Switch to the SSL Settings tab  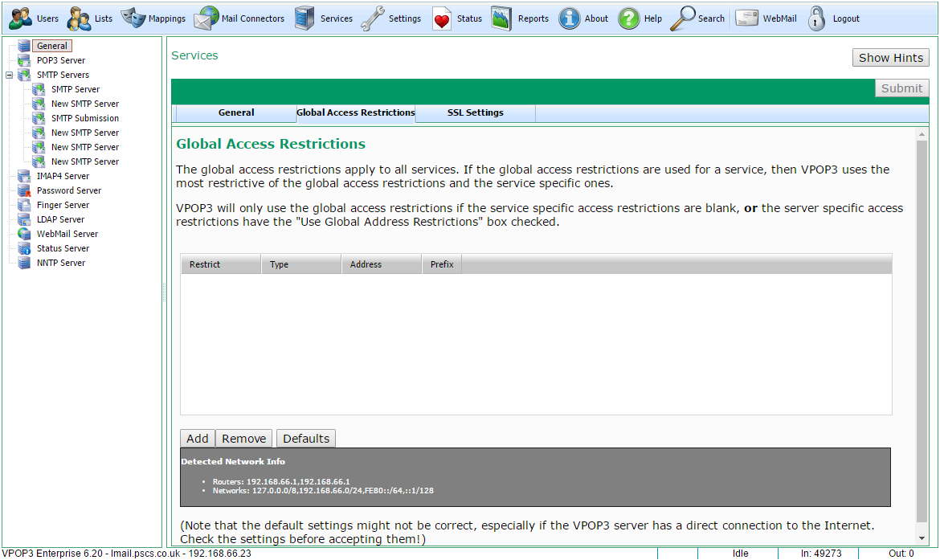pyautogui.click(x=475, y=112)
